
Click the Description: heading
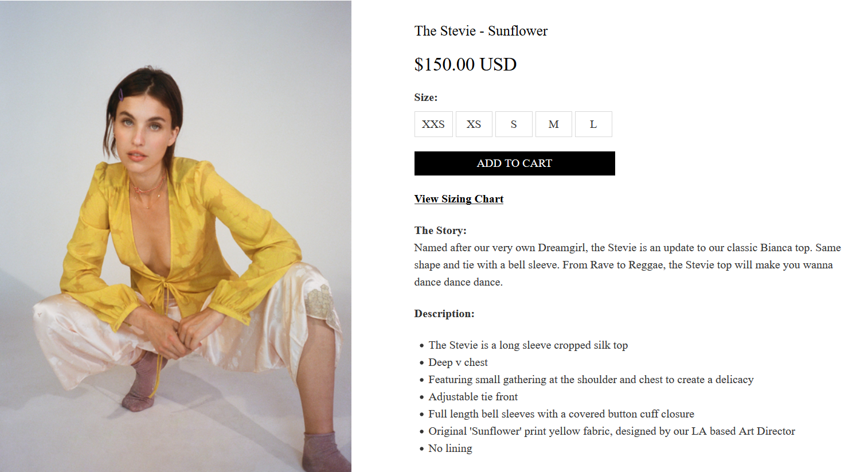point(444,314)
